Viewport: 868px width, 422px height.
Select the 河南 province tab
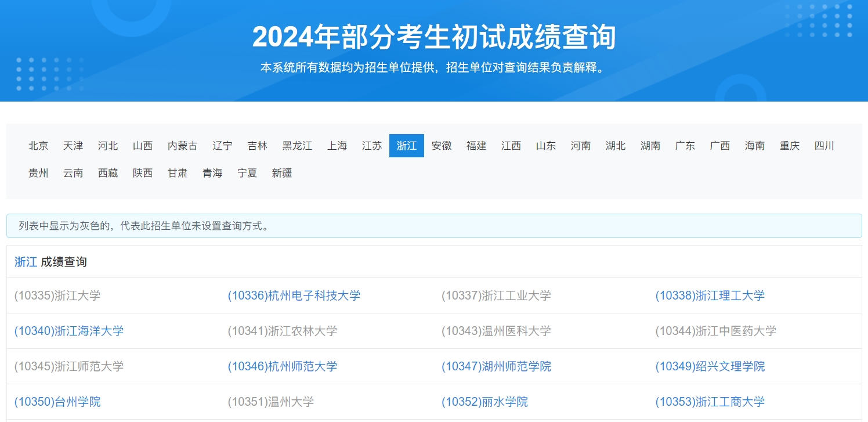581,146
